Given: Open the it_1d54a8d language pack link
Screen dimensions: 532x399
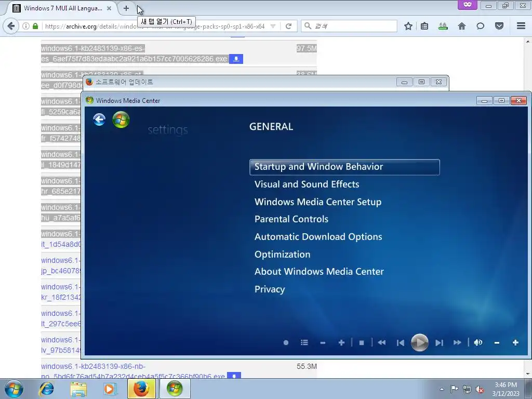Looking at the screenshot, I should pos(61,239).
